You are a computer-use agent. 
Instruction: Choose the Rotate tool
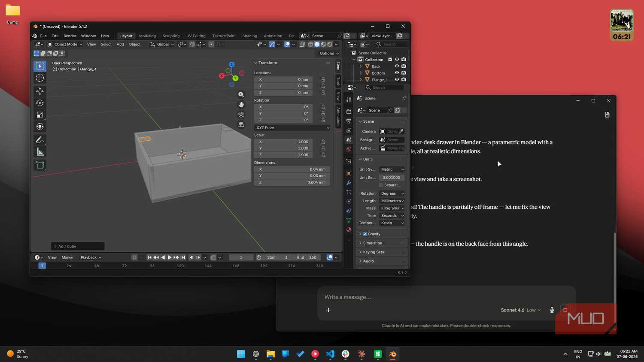pos(40,103)
